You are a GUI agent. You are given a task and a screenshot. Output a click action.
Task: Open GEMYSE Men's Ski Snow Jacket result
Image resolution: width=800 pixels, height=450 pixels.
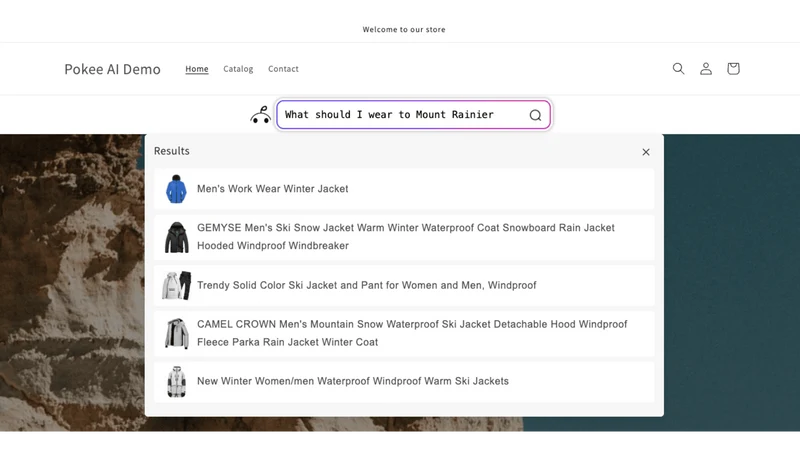(x=404, y=237)
